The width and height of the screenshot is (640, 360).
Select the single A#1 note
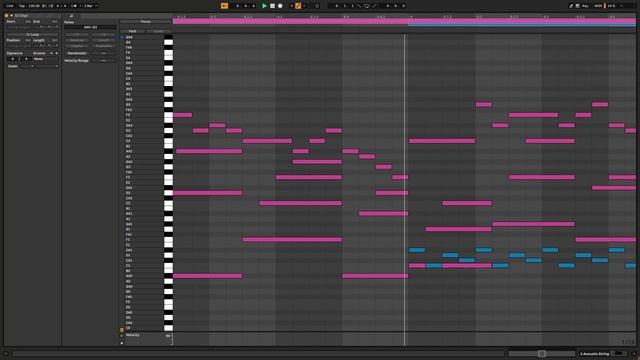coord(383,213)
